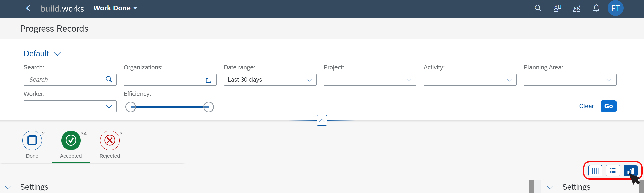Click the build.works logo
Image resolution: width=644 pixels, height=193 pixels.
(62, 9)
